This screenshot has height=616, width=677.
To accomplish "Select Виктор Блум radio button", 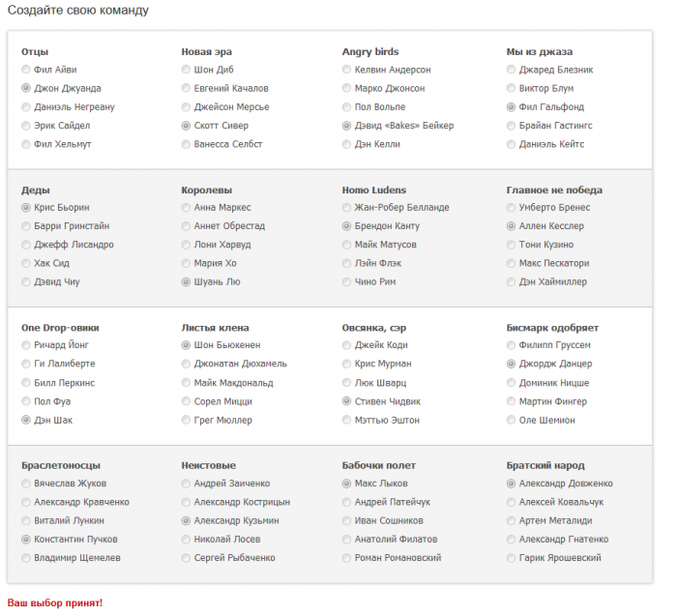I will [512, 88].
